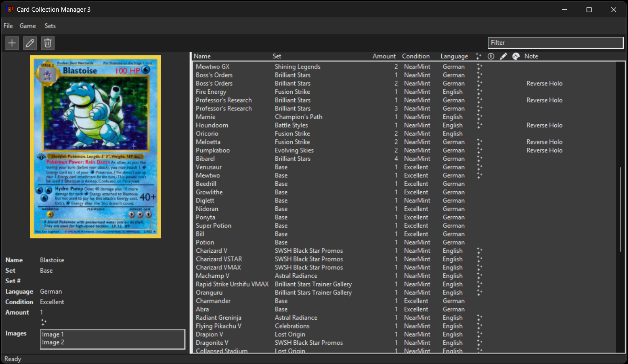Viewport: 628px width, 364px height.
Task: Click the app icon in the title bar
Action: (10, 9)
